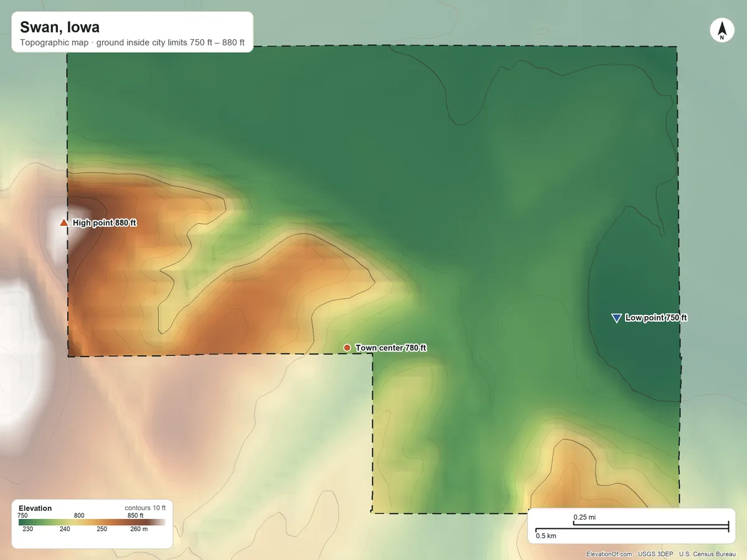Image resolution: width=747 pixels, height=560 pixels.
Task: Click the 'Swan, Iowa' map title
Action: [x=60, y=27]
